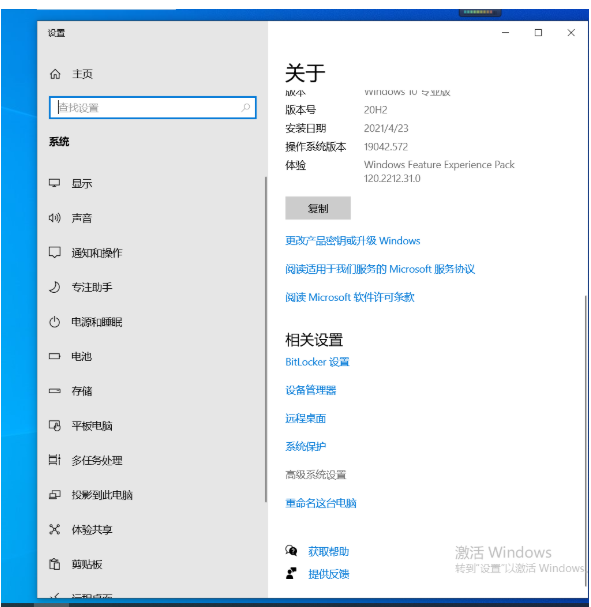
Task: Click the multitasking icon beside 多任务处理
Action: click(55, 460)
